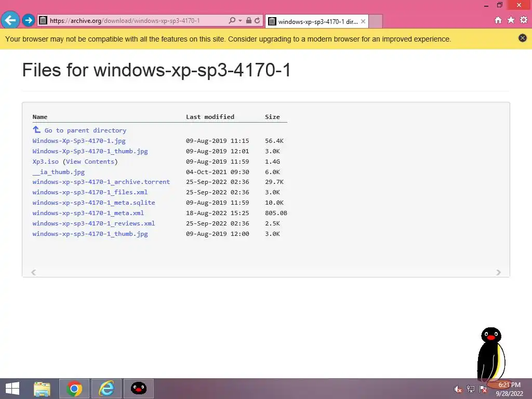This screenshot has width=532, height=399.
Task: Close the windows-xp-sp3-4170-1 tab
Action: pyautogui.click(x=363, y=21)
